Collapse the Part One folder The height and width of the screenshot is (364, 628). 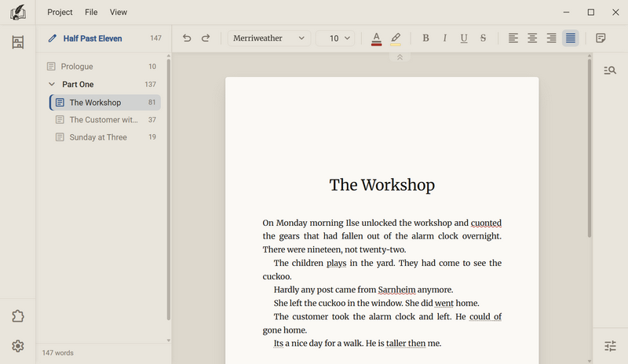(52, 84)
